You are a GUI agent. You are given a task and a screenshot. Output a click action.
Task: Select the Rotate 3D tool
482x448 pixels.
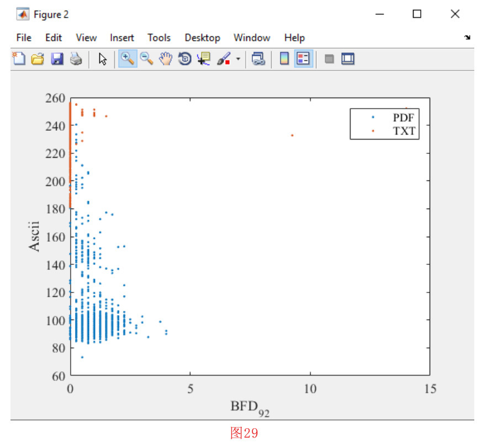184,59
